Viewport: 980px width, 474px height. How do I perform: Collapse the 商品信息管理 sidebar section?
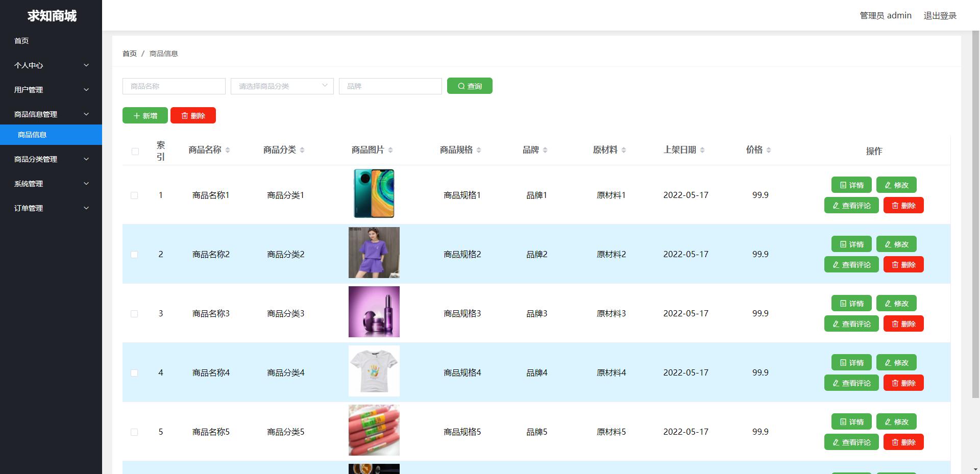[x=51, y=114]
